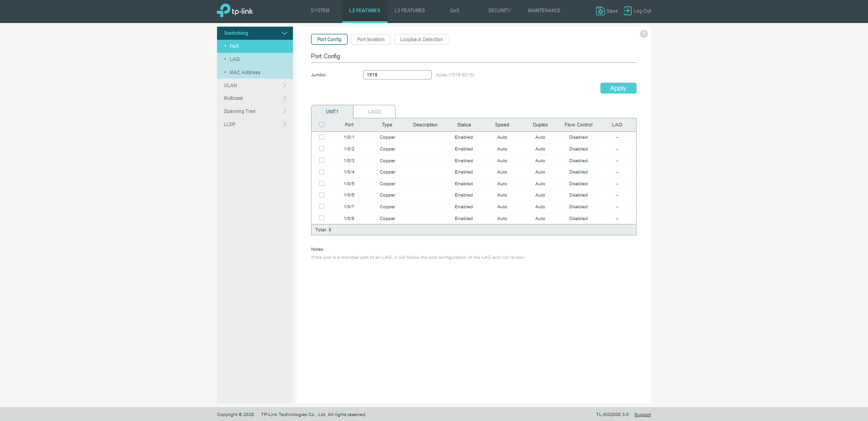
Task: Open VLAN in the sidebar
Action: pos(255,85)
